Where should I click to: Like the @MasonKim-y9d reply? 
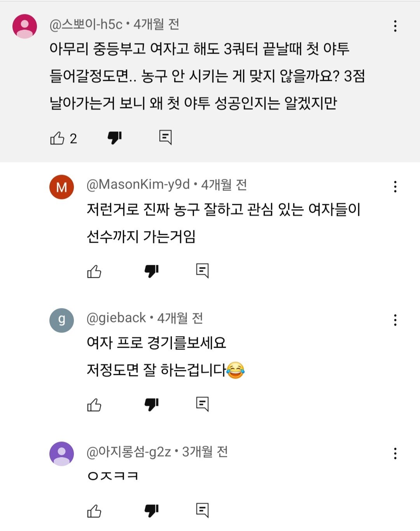tap(94, 271)
